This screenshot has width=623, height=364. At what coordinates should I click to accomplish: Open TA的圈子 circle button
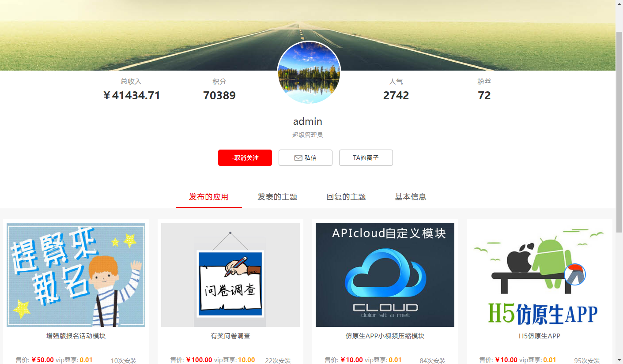pos(366,158)
